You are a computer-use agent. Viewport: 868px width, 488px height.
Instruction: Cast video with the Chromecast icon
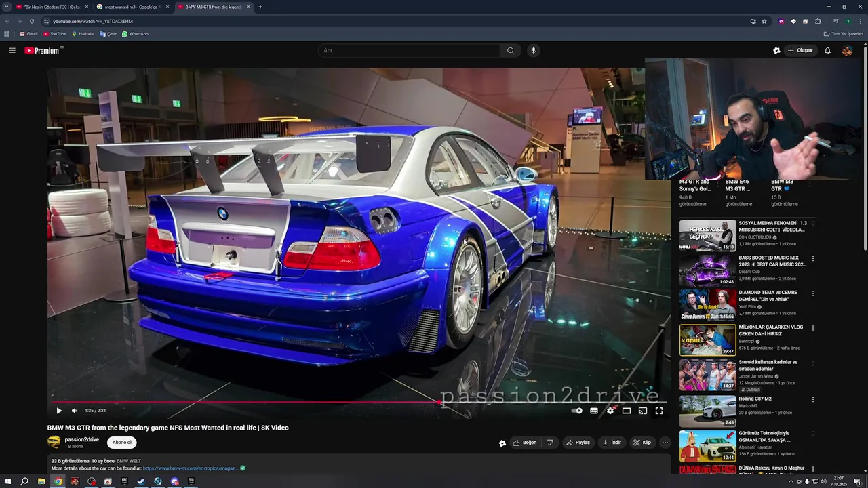(643, 411)
